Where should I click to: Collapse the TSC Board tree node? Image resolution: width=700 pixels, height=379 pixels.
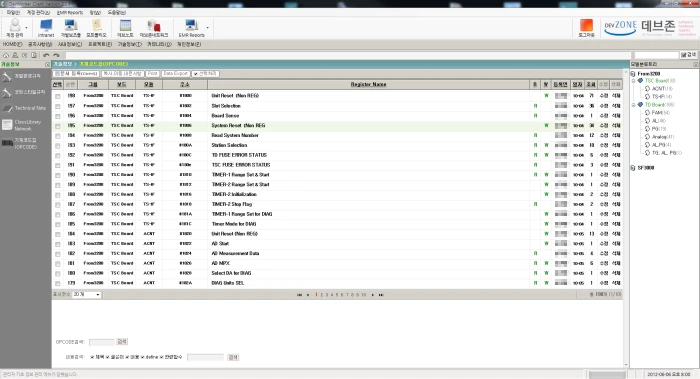[633, 81]
